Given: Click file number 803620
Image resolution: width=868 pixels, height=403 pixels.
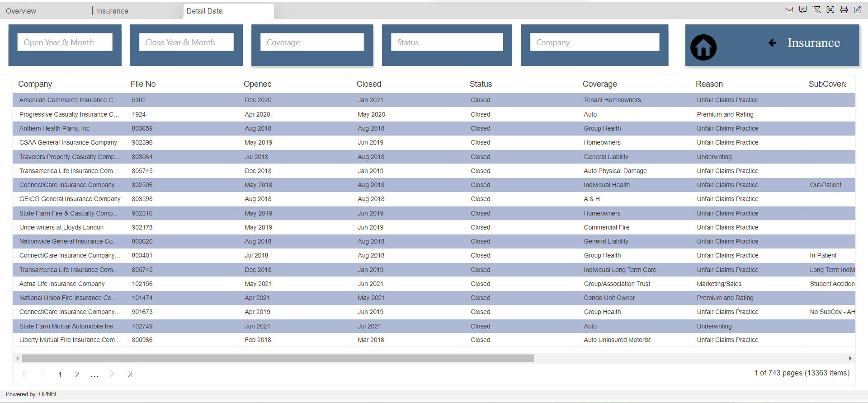Looking at the screenshot, I should pyautogui.click(x=142, y=241).
